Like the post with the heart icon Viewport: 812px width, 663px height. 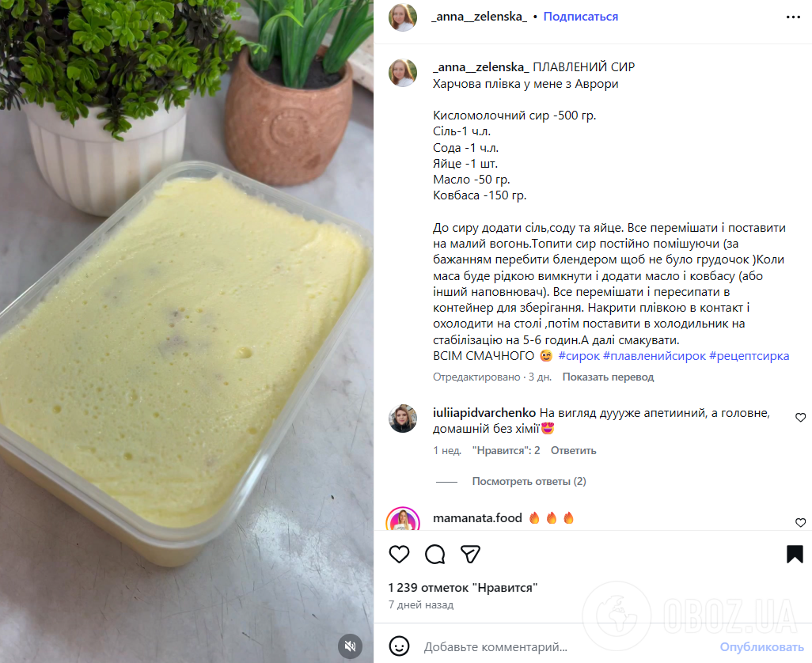click(399, 555)
